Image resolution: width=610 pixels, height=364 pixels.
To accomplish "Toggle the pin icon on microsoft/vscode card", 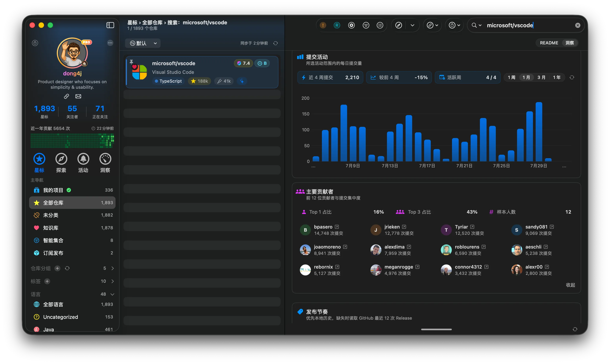I will pos(131,62).
